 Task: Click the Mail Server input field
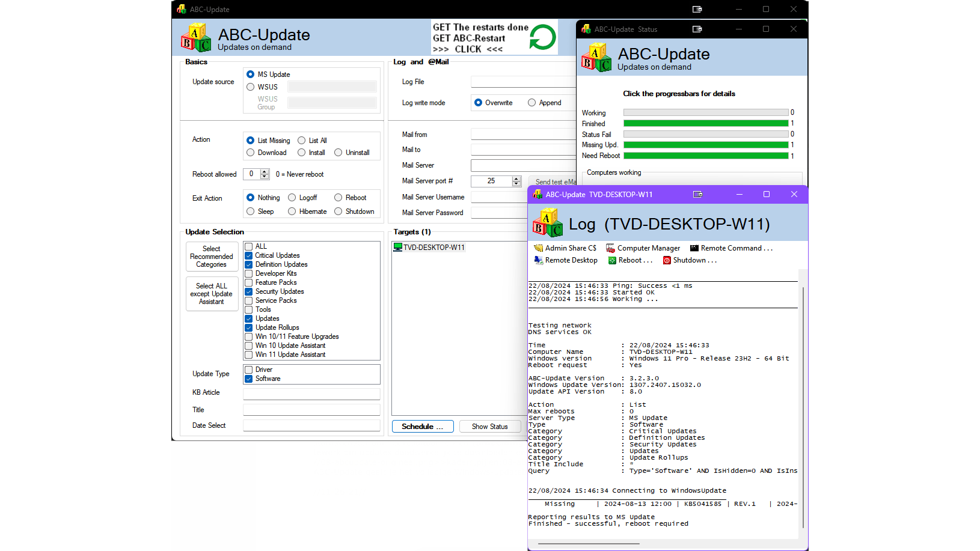(x=523, y=165)
